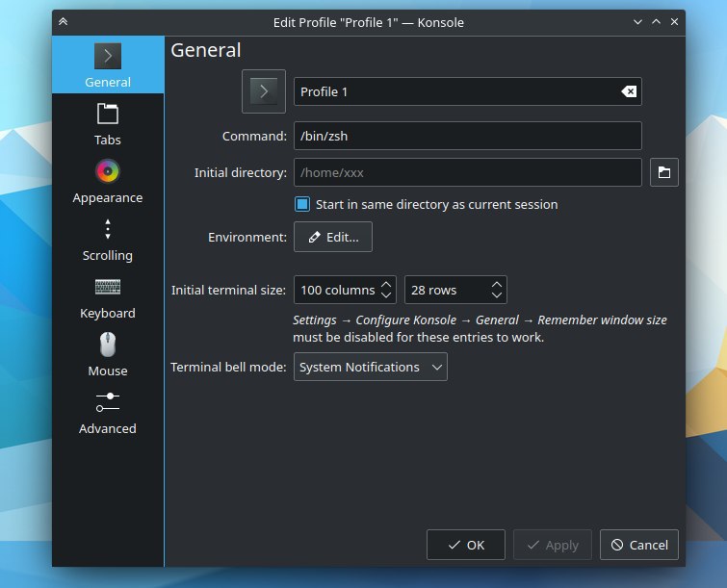Open the General settings page
Screen dimensions: 727x588
click(x=108, y=64)
